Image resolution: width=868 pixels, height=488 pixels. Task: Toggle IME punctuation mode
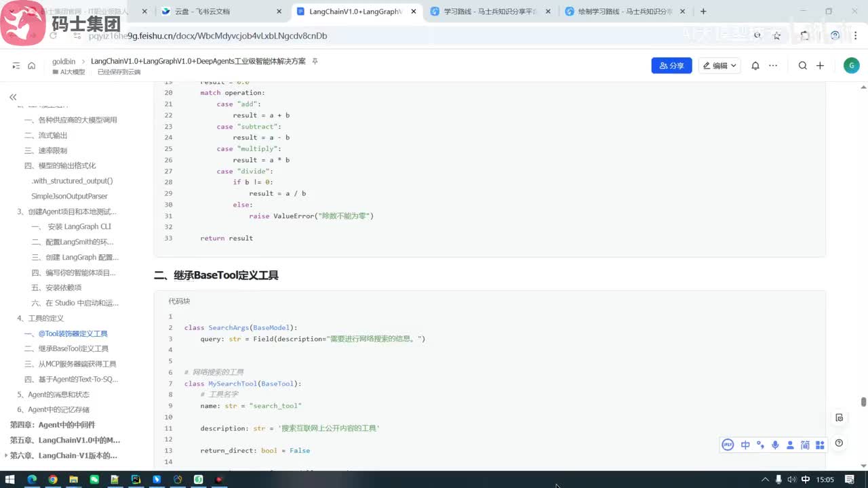tap(760, 445)
